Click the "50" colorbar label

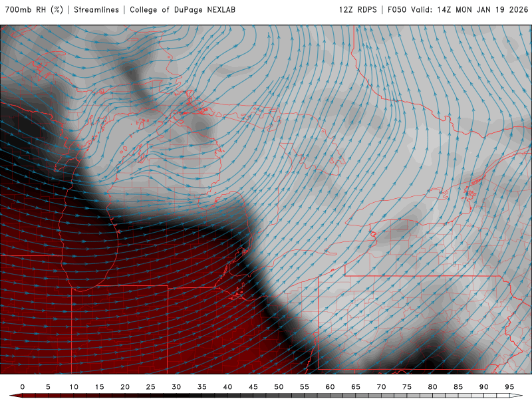(x=279, y=387)
